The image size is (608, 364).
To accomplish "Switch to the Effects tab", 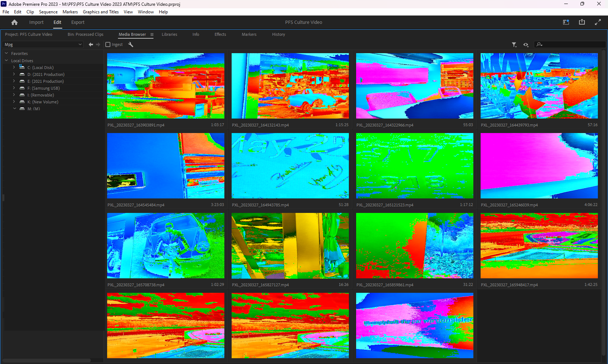I will 220,34.
